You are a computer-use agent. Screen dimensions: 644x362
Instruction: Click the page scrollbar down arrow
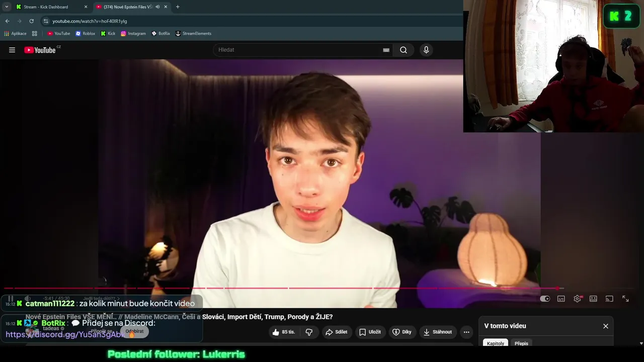[x=641, y=343]
